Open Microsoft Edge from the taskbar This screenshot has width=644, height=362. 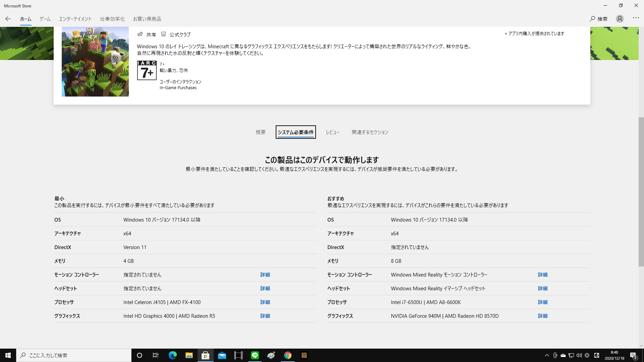172,355
